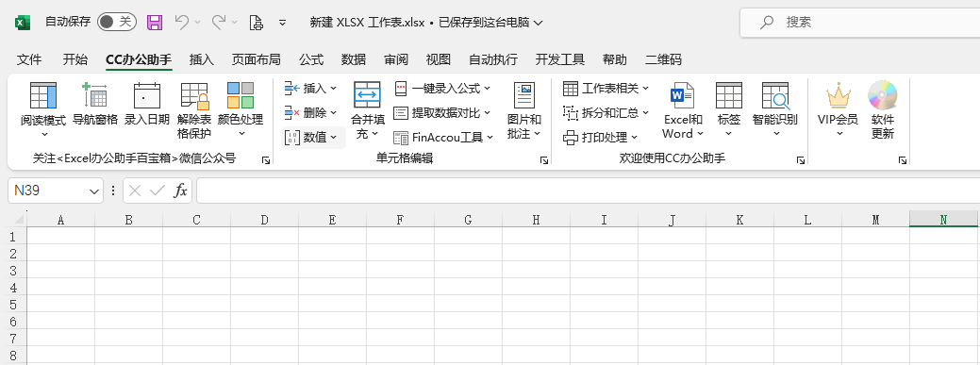Select column header N
Screen dimensions: 980x365
pyautogui.click(x=944, y=220)
